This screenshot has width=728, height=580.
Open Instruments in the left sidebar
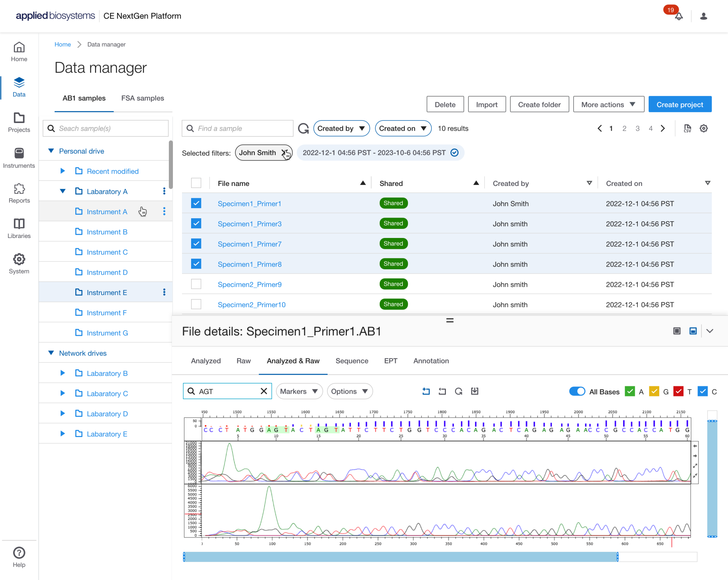coord(19,158)
